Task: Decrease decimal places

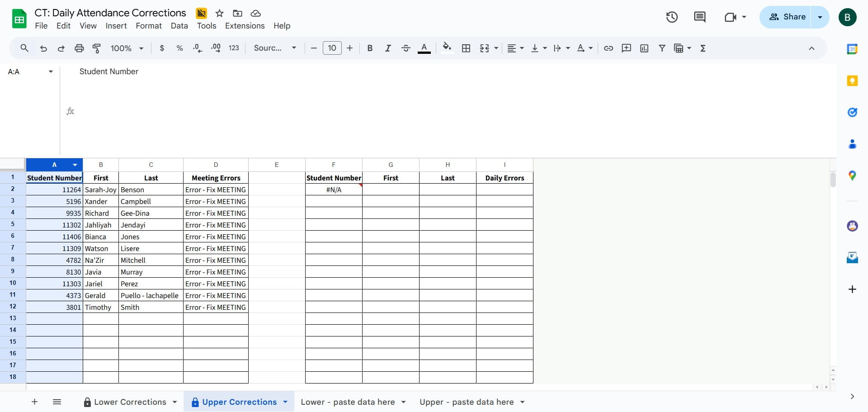Action: coord(198,48)
